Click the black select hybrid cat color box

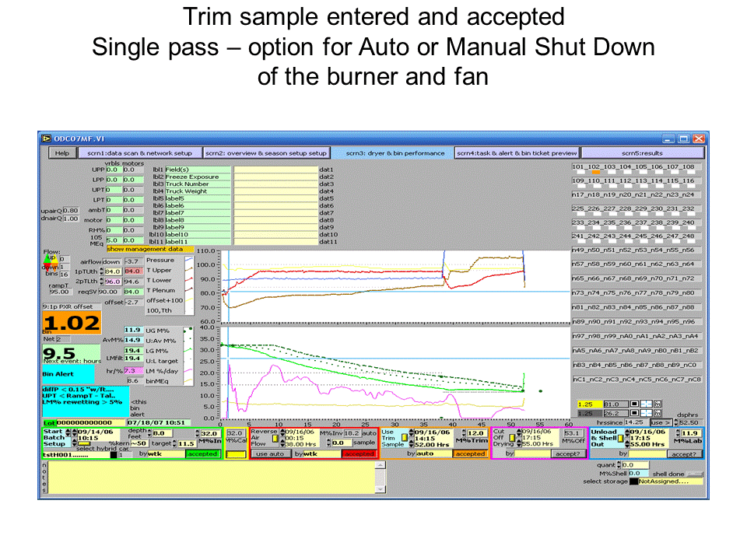tap(114, 454)
